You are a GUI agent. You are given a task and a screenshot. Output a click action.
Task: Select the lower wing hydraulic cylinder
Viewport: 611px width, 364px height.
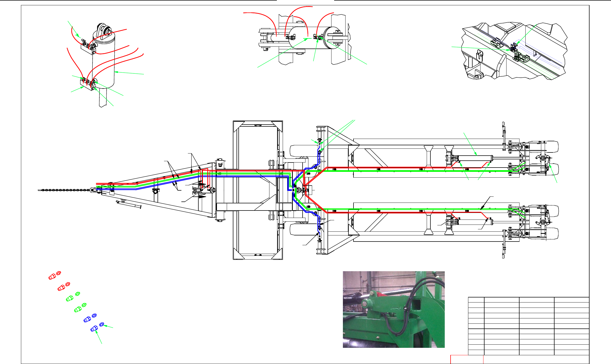click(x=475, y=222)
